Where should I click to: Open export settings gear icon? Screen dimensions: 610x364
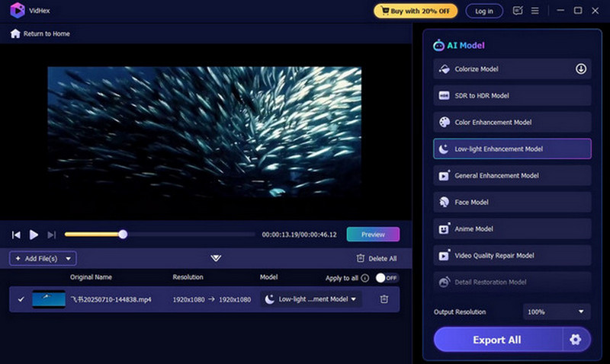(576, 340)
